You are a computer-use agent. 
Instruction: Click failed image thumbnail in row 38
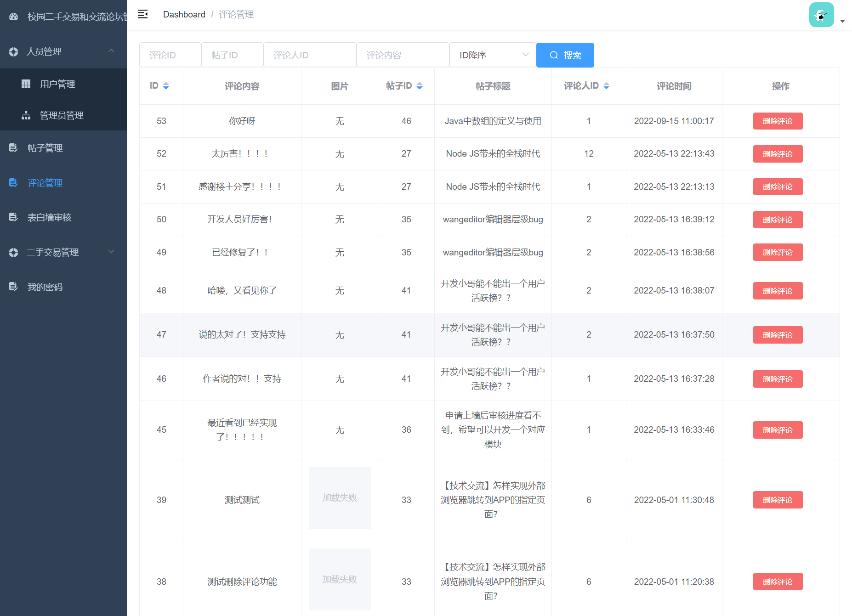340,579
